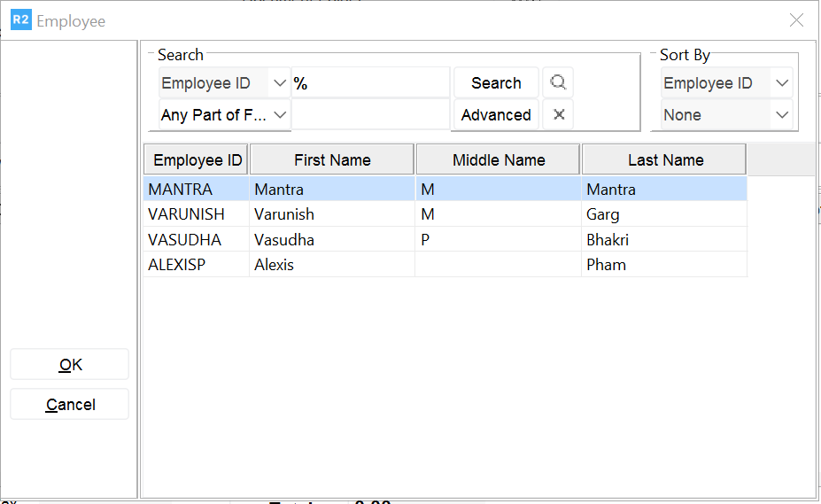This screenshot has width=821, height=504.
Task: Click the Cancel button
Action: tap(70, 405)
